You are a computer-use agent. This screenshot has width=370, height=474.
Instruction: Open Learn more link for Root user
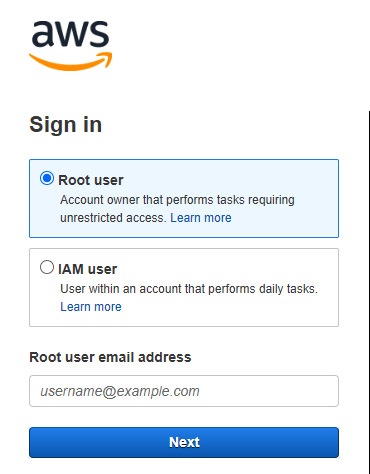pos(201,218)
